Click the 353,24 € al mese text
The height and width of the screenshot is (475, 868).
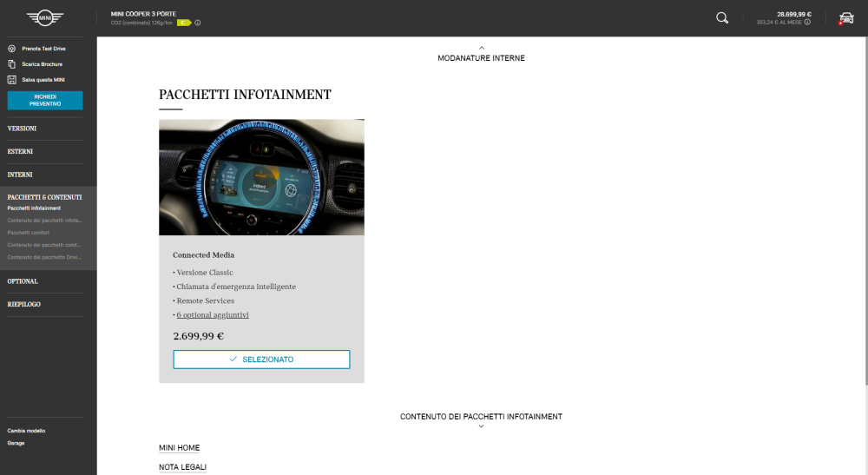click(x=779, y=23)
